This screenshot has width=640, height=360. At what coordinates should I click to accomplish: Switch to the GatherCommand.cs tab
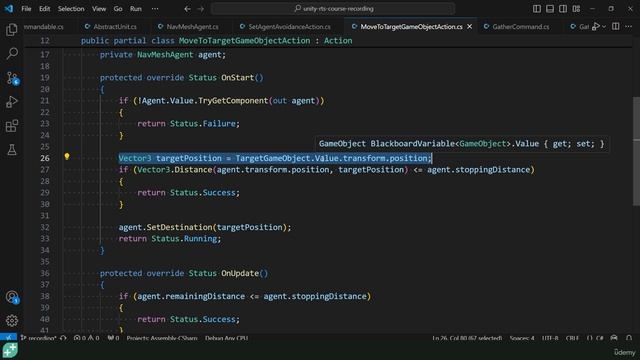517,27
